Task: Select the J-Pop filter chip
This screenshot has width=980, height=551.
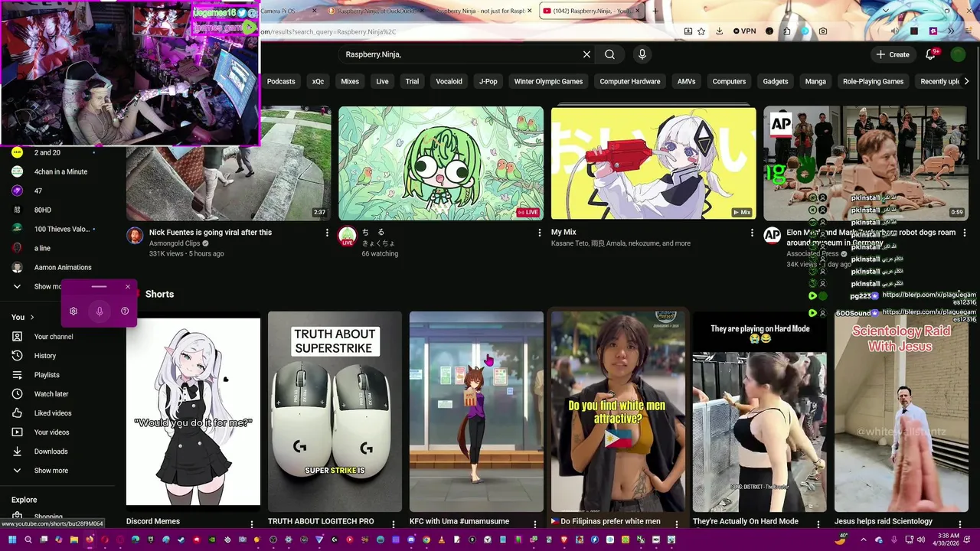Action: tap(488, 81)
